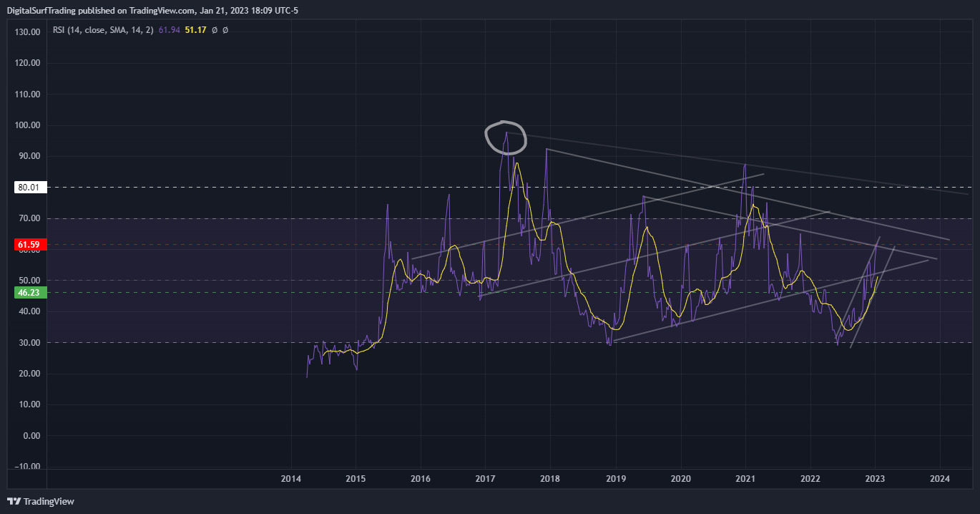Image resolution: width=980 pixels, height=514 pixels.
Task: Click the 10.00 axis label
Action: tap(29, 404)
